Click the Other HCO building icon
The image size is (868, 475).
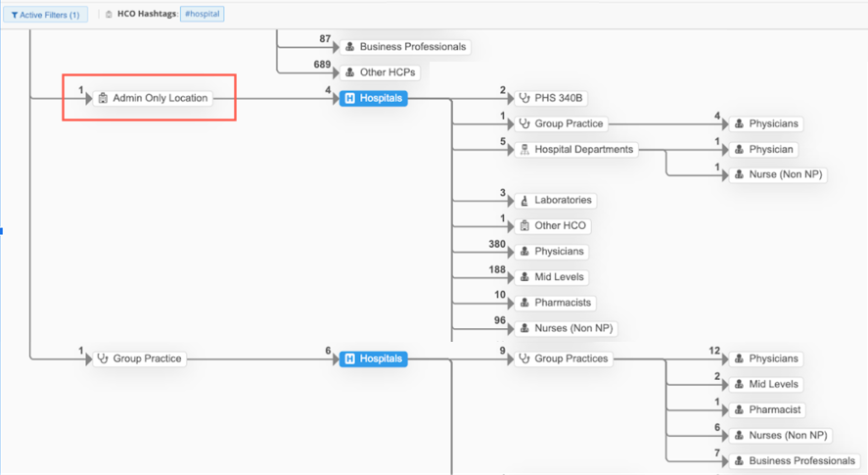pos(525,225)
